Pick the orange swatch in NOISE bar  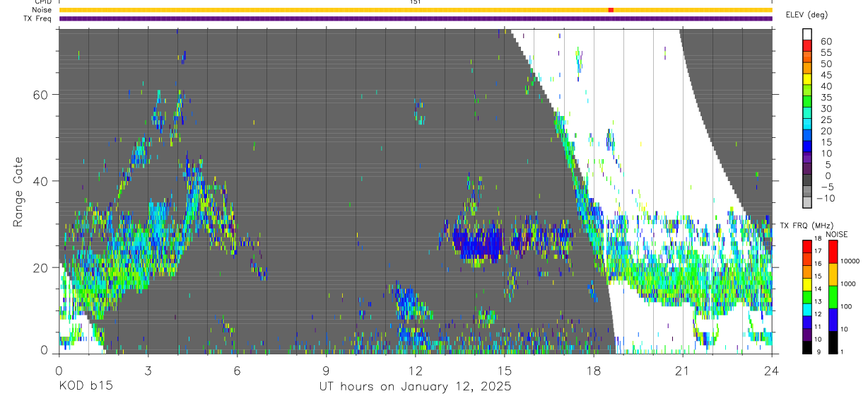(833, 274)
